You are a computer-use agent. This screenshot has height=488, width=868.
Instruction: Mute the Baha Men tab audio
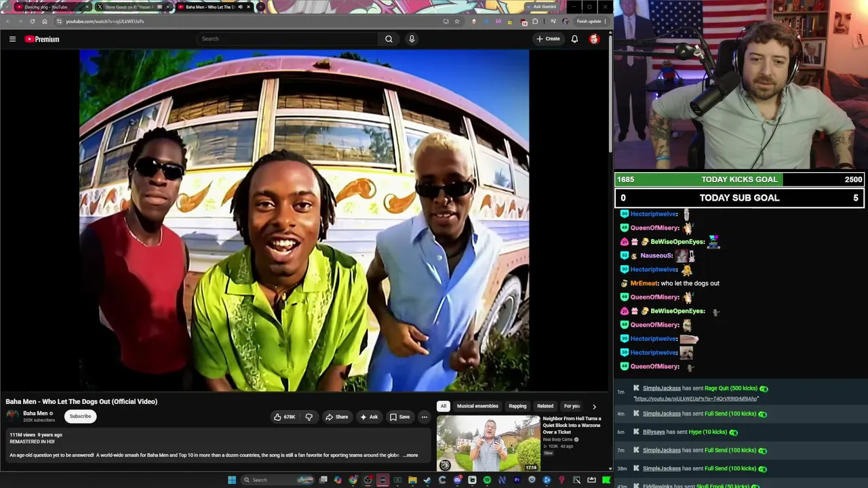click(240, 7)
